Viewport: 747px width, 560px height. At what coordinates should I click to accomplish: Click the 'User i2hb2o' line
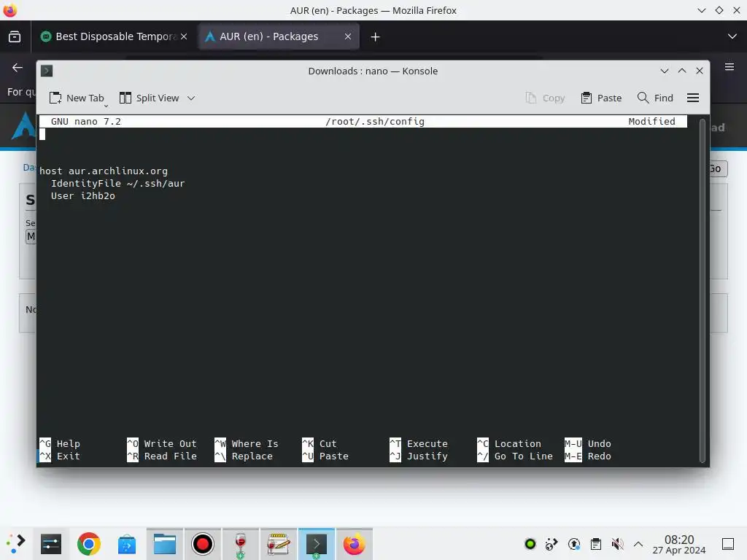click(x=83, y=195)
